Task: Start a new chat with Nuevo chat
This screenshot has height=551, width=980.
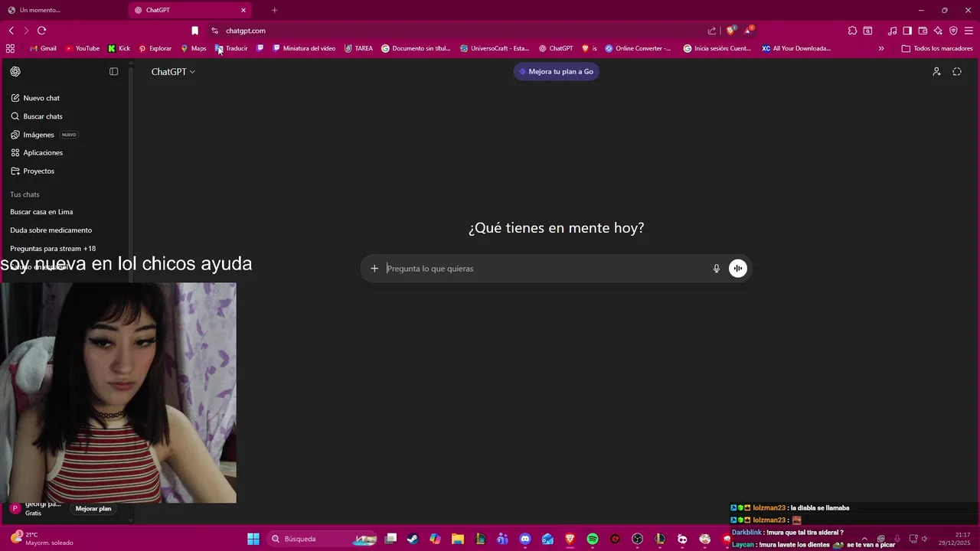Action: pos(35,98)
